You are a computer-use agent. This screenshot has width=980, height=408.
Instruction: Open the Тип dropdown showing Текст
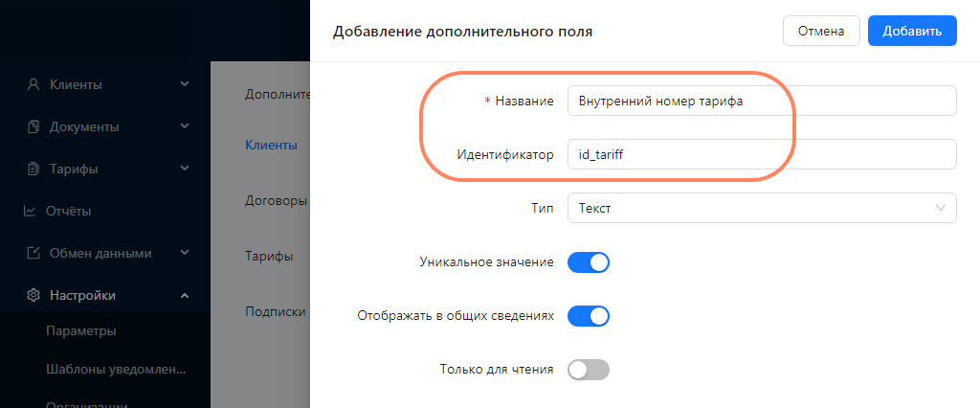(762, 209)
